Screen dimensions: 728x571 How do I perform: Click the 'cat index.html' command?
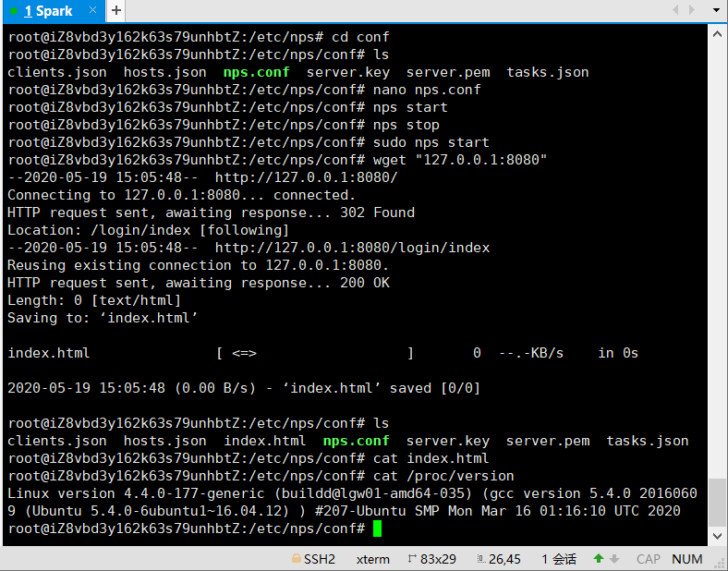[x=431, y=458]
